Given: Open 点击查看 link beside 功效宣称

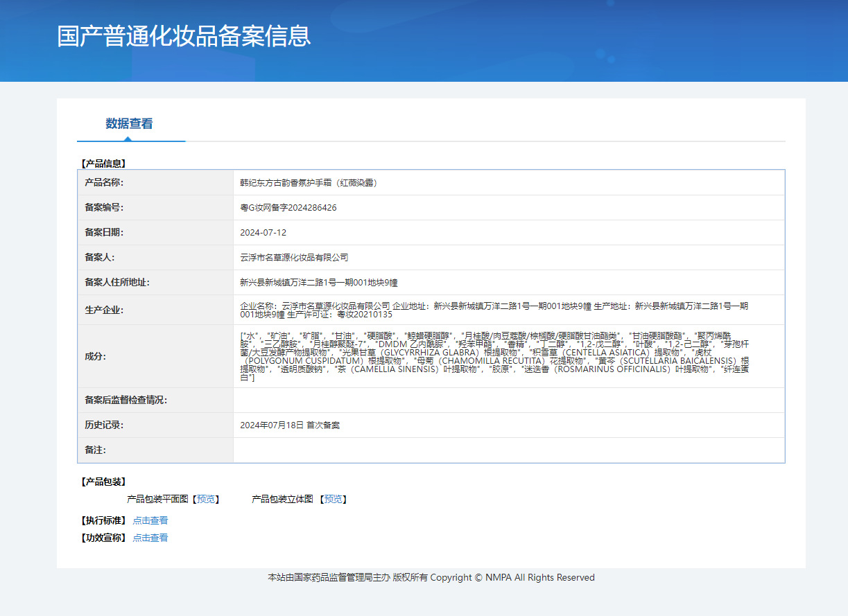Looking at the screenshot, I should [150, 538].
